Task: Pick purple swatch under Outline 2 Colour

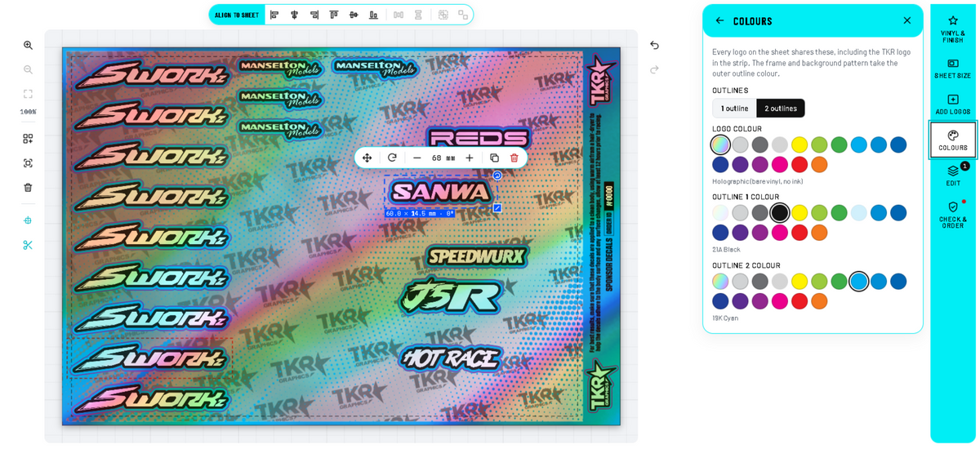Action: (740, 300)
